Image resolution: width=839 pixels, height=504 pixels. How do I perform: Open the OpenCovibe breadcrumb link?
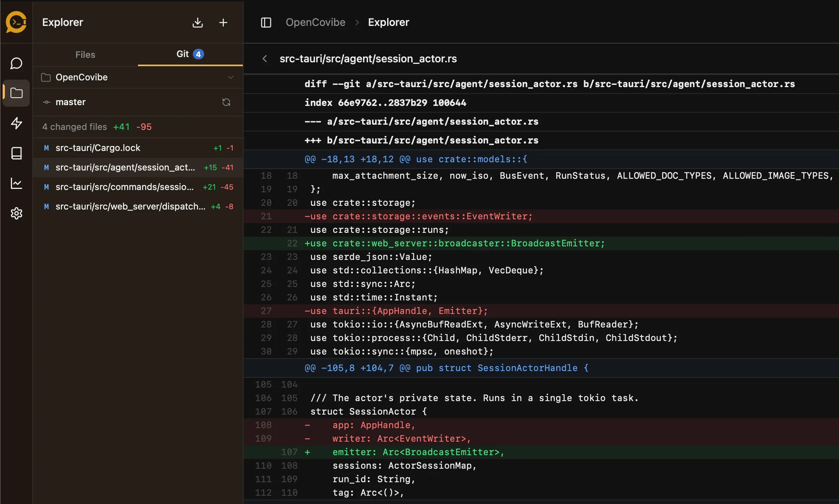pyautogui.click(x=315, y=22)
